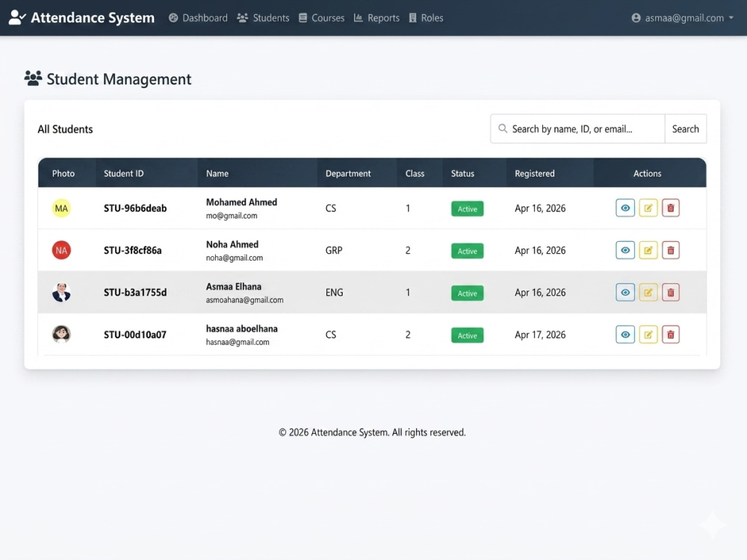
Task: Open Asmaa Elhana's profile photo
Action: 61,293
